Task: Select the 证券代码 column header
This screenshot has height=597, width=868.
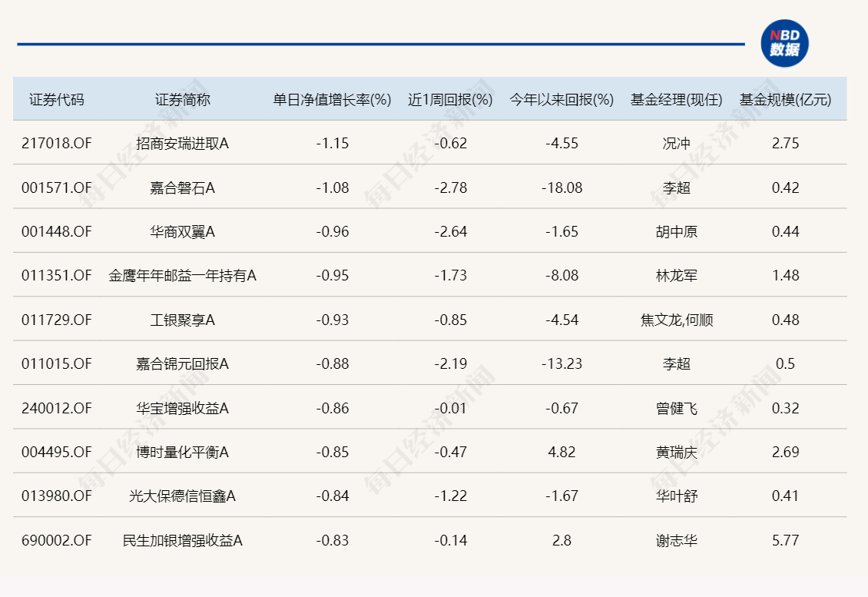Action: coord(57,100)
